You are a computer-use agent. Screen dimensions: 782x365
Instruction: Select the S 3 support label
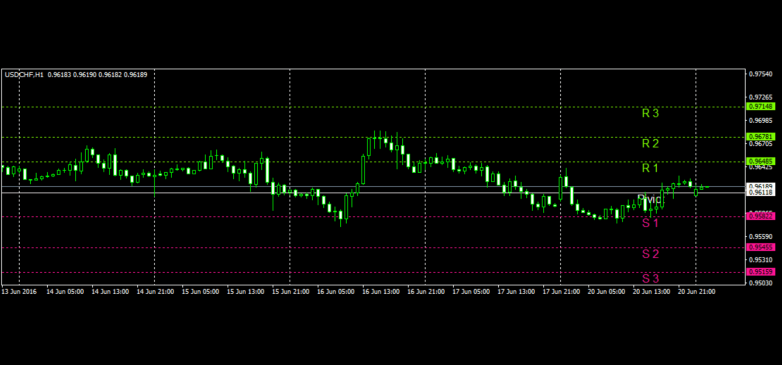[650, 278]
